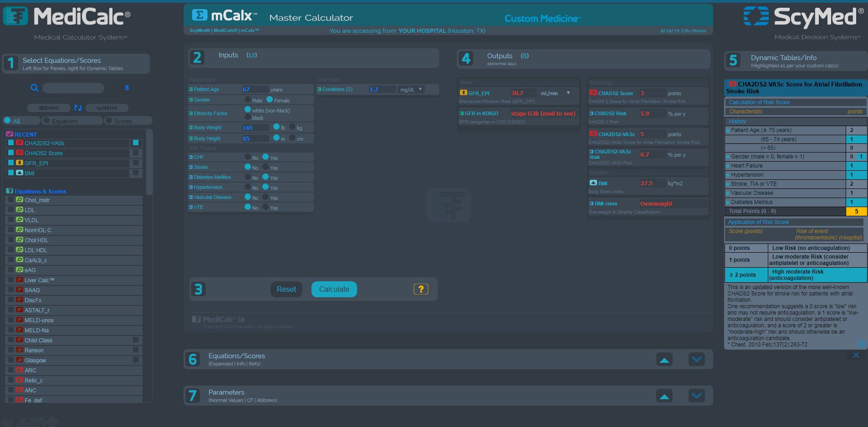
Task: Collapse Parameters section with down arrow
Action: [x=697, y=396]
